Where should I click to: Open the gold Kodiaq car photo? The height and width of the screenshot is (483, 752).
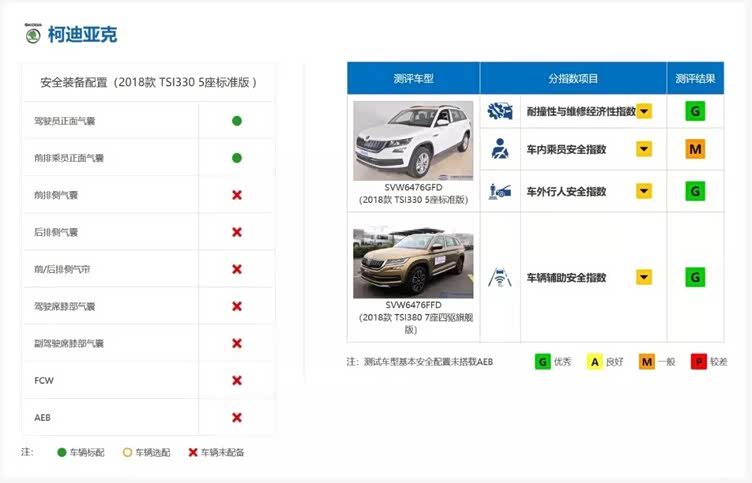point(413,262)
